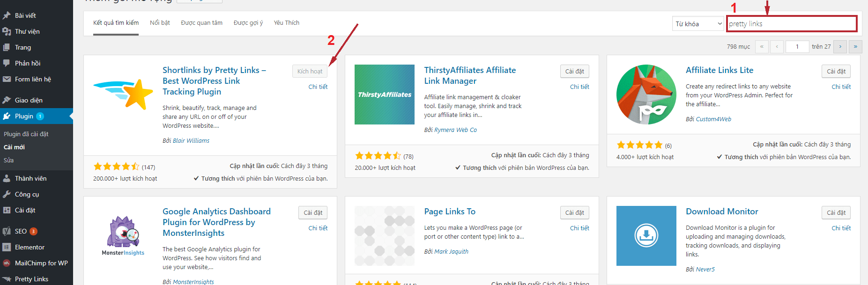Switch to Nổi bật tab
The width and height of the screenshot is (868, 285).
tap(160, 23)
